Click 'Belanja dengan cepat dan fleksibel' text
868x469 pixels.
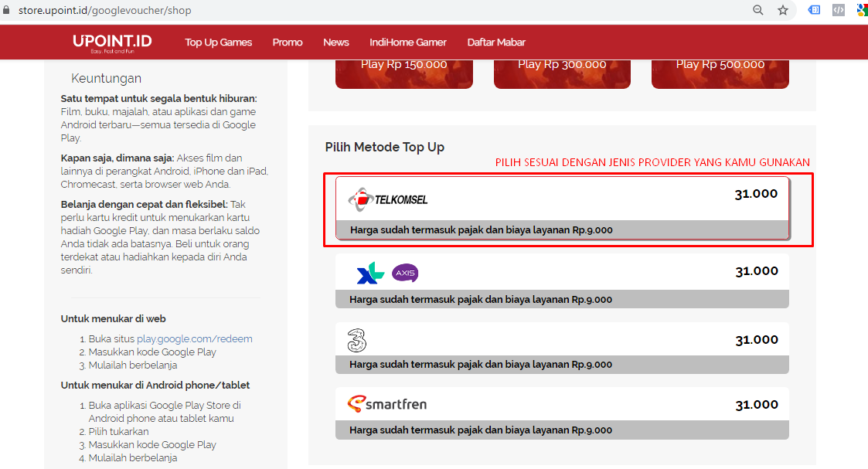click(145, 204)
